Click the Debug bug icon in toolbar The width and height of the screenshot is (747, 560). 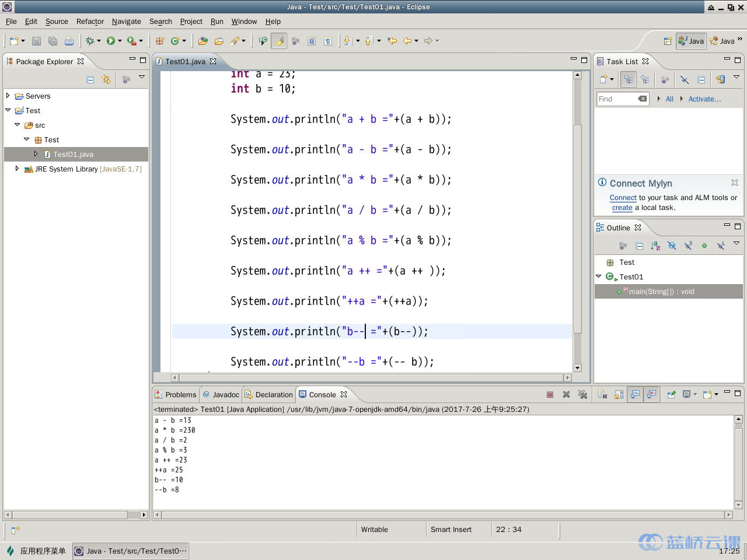tap(90, 41)
